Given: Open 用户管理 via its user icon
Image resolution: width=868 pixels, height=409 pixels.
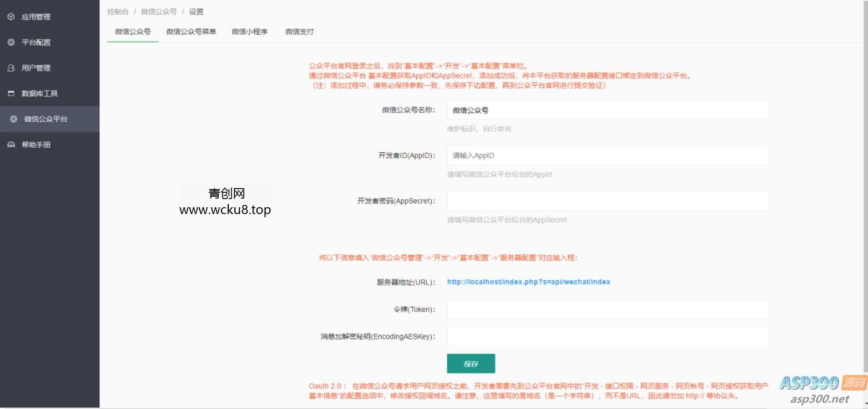Looking at the screenshot, I should pyautogui.click(x=11, y=68).
